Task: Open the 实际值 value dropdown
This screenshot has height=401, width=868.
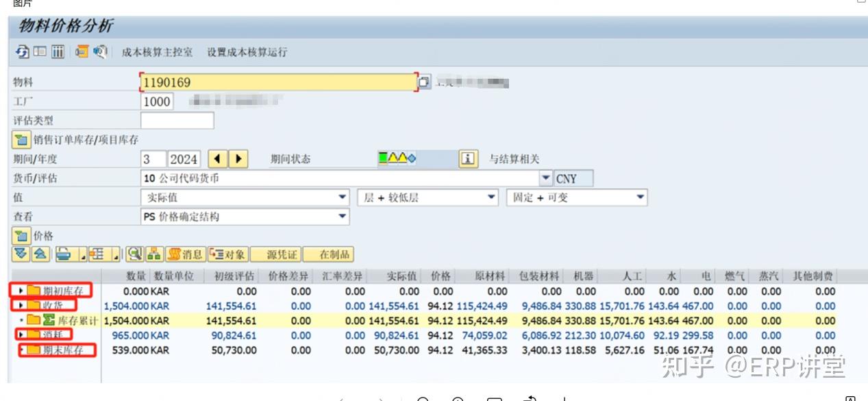Action: [340, 197]
